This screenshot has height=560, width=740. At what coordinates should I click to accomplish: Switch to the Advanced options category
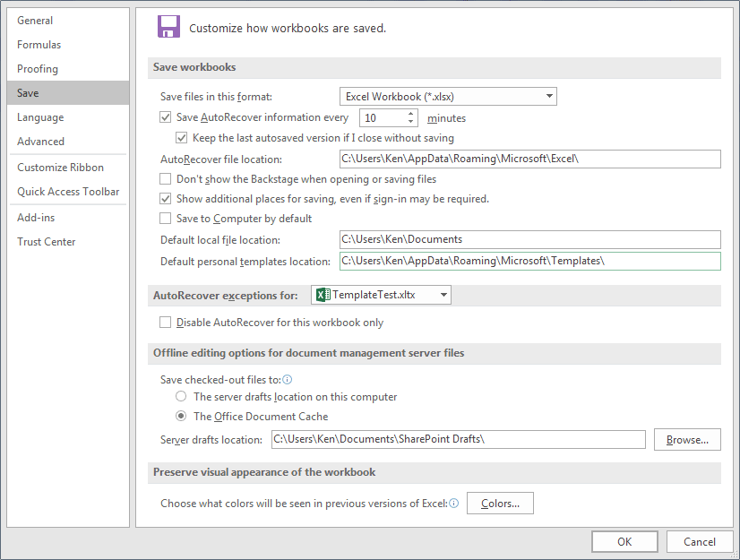(40, 141)
